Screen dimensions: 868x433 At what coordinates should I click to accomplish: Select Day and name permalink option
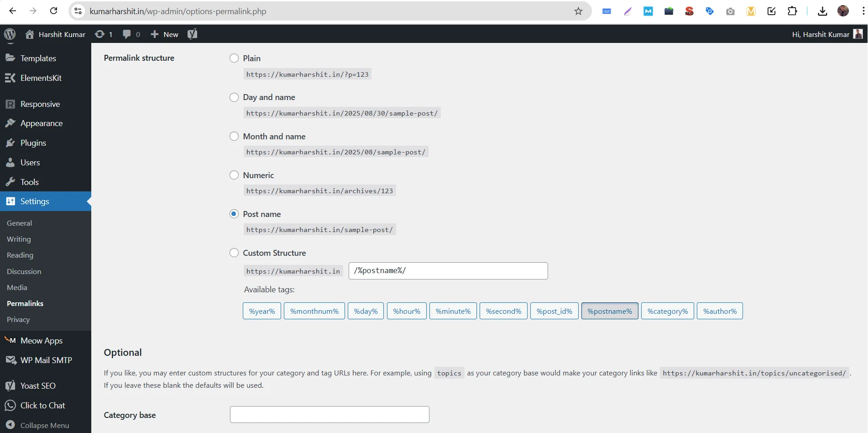point(234,97)
